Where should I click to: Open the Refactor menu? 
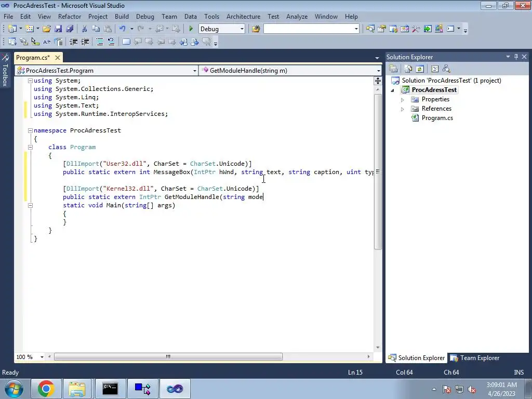pyautogui.click(x=70, y=16)
